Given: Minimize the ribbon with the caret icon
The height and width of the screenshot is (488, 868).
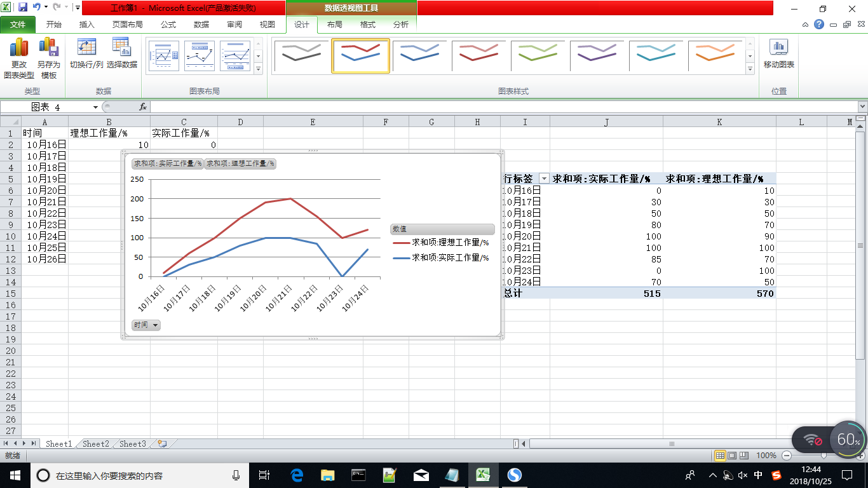Looking at the screenshot, I should (806, 25).
